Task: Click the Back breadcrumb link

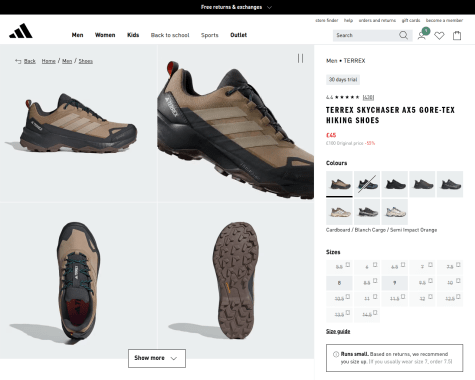Action: pos(30,61)
